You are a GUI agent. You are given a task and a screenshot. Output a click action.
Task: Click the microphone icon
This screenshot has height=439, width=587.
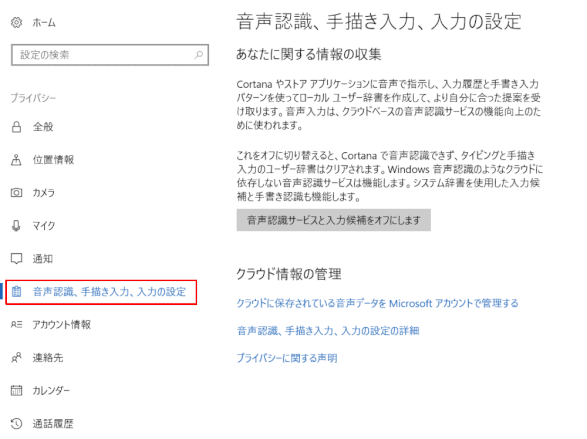tap(16, 226)
